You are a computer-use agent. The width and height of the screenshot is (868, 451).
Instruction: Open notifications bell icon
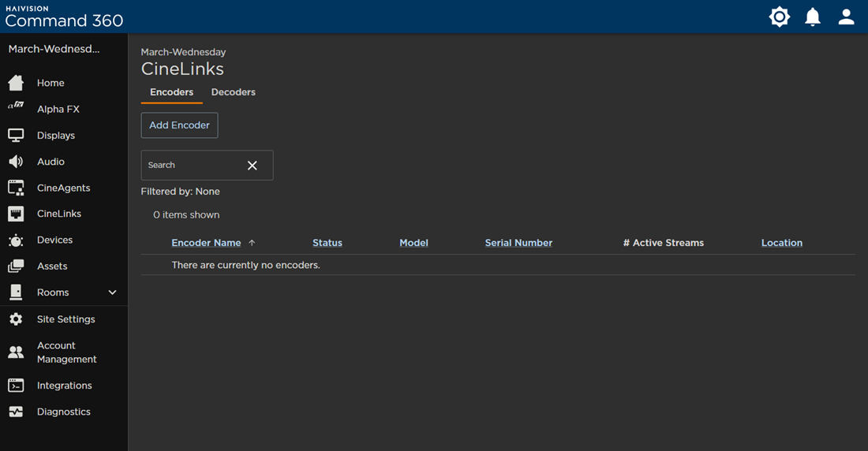813,17
